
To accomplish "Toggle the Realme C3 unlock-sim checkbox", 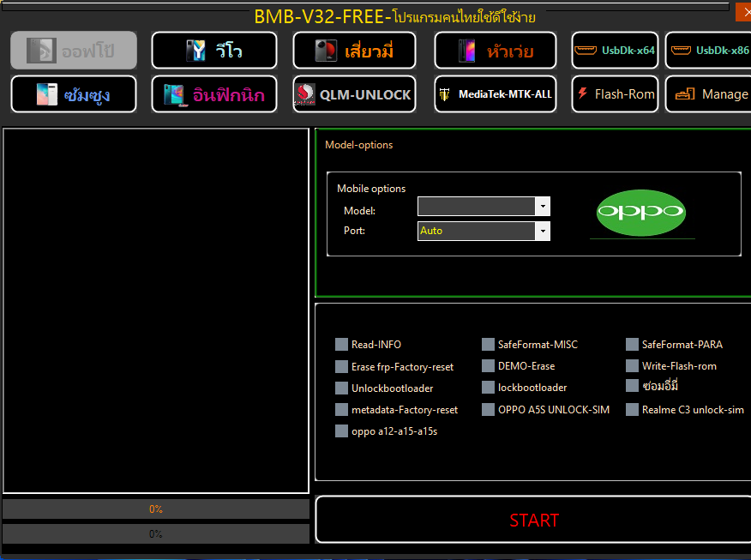I will tap(632, 410).
